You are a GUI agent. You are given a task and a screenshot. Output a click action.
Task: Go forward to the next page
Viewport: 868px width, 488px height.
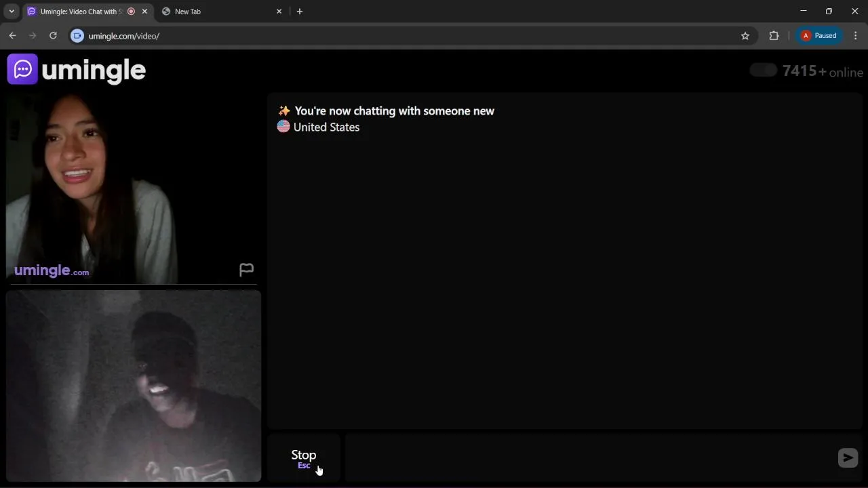[x=33, y=36]
